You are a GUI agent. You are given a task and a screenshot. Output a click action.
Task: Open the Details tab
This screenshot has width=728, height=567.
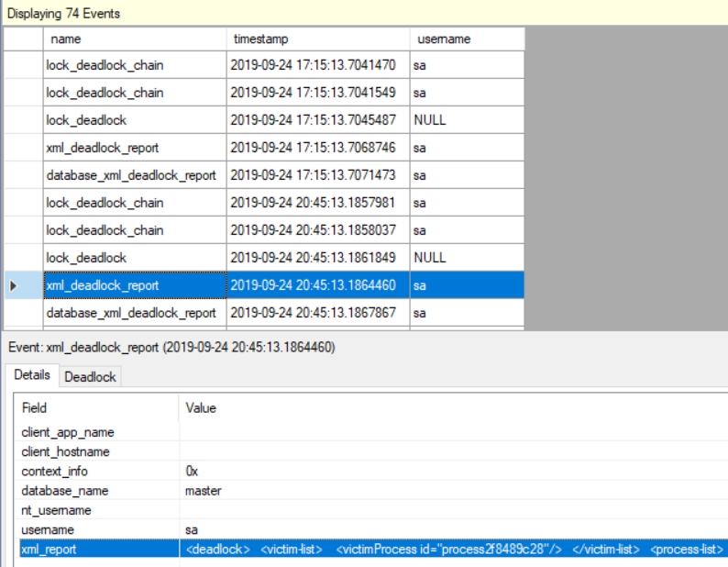click(x=32, y=376)
